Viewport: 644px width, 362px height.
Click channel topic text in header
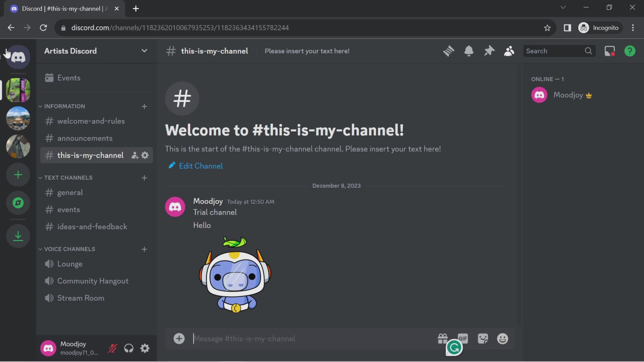point(307,51)
